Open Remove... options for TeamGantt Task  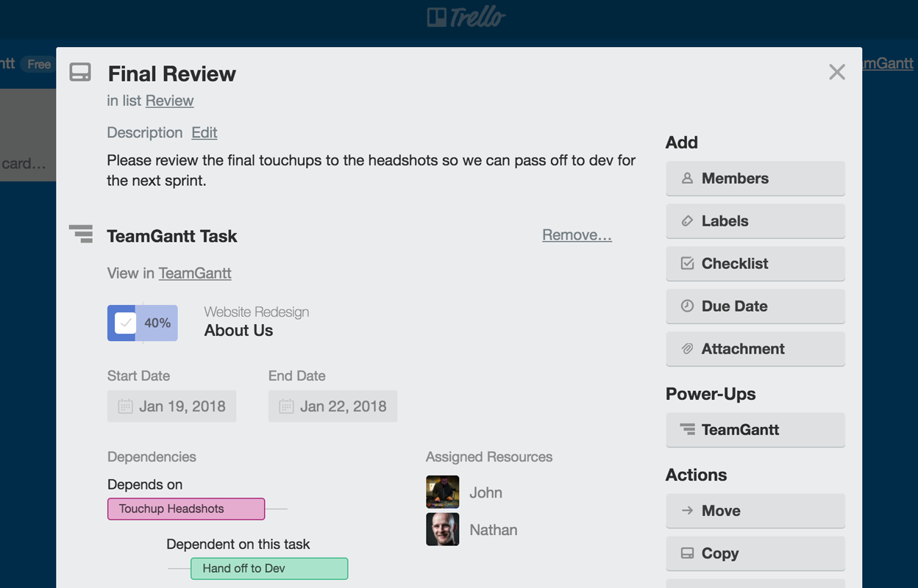[x=577, y=234]
